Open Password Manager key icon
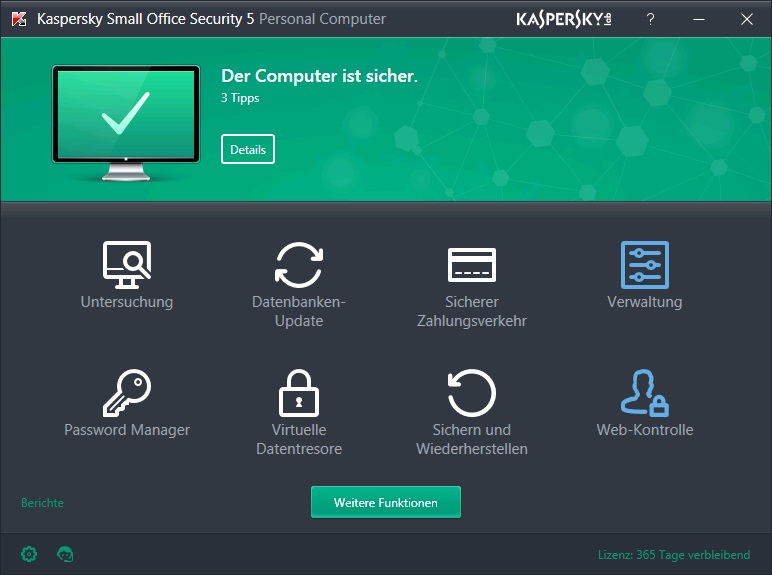Viewport: 772px width, 575px height. coord(127,392)
